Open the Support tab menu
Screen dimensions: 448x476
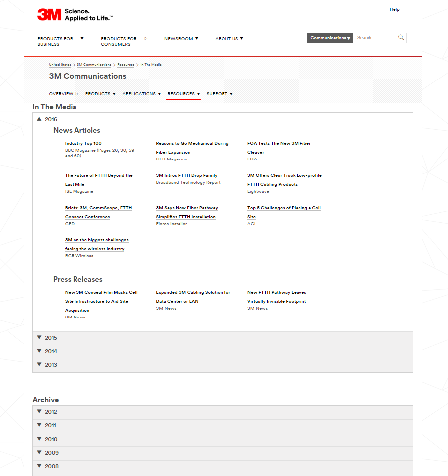[x=219, y=93]
